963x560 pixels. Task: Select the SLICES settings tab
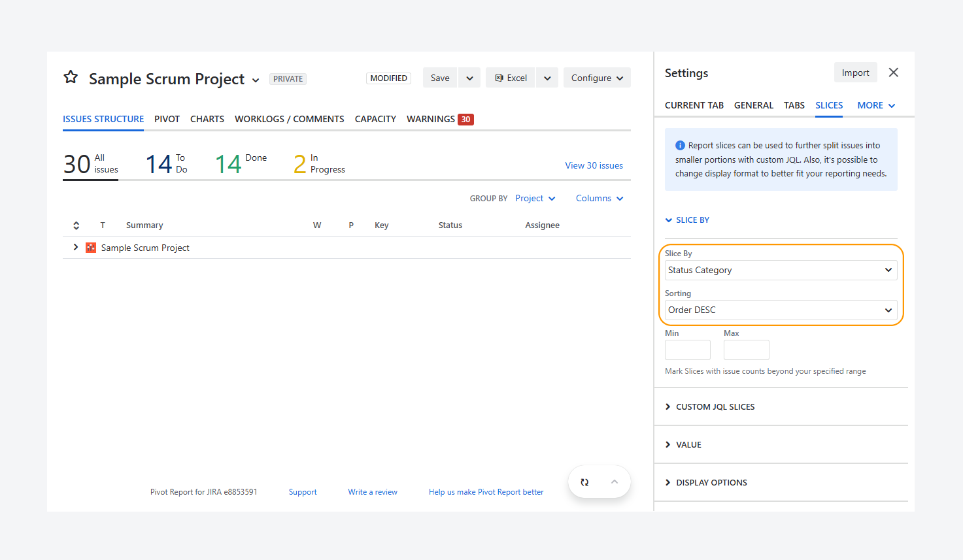[829, 105]
